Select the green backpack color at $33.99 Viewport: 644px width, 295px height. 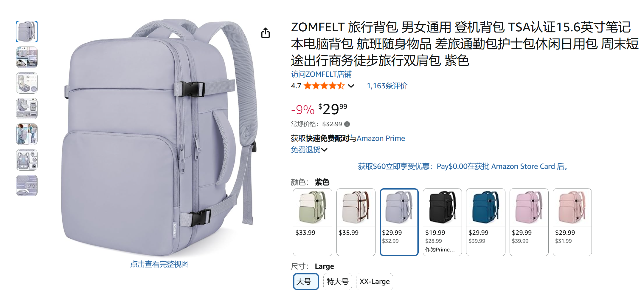click(312, 222)
